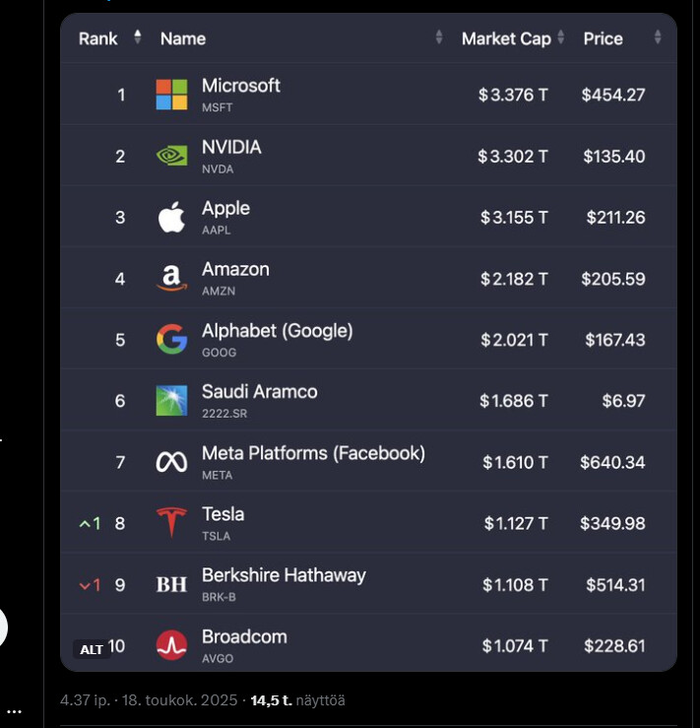Click NVIDIA market cap $3.302 T

point(513,157)
